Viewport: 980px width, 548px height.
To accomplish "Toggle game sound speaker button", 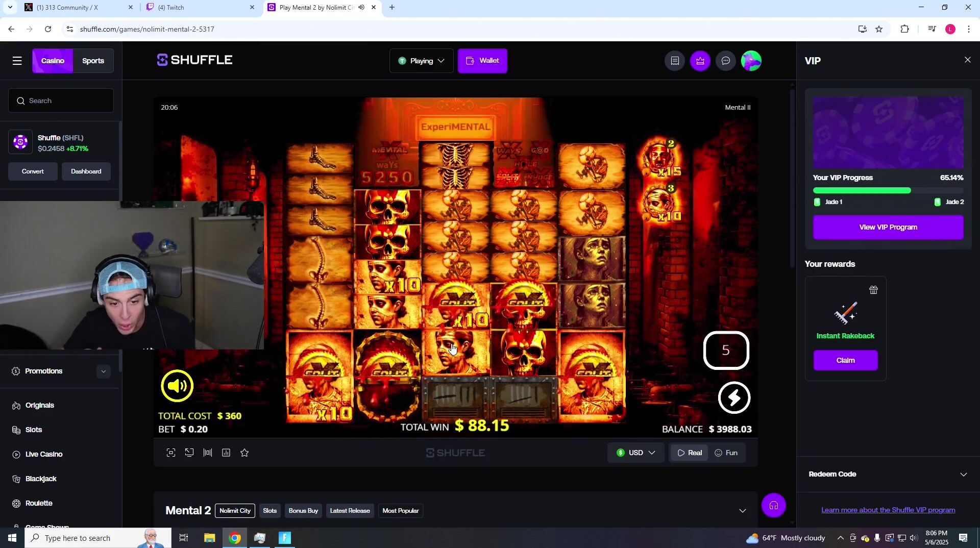I will click(177, 386).
